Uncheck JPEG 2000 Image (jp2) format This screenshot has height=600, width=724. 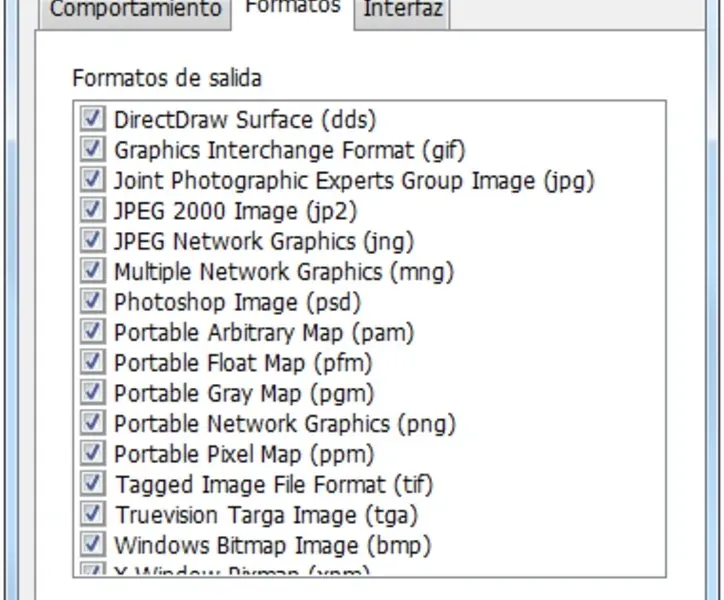coord(93,211)
